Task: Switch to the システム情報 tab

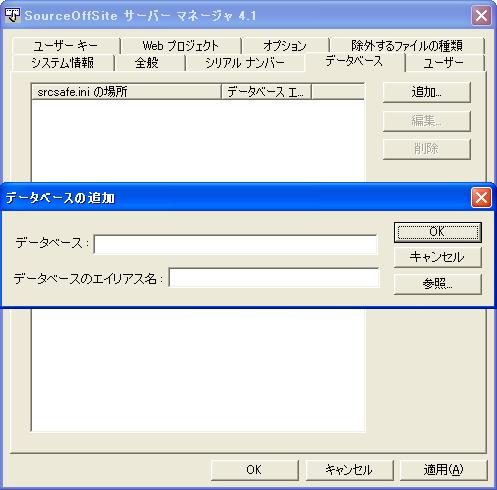Action: [x=63, y=63]
